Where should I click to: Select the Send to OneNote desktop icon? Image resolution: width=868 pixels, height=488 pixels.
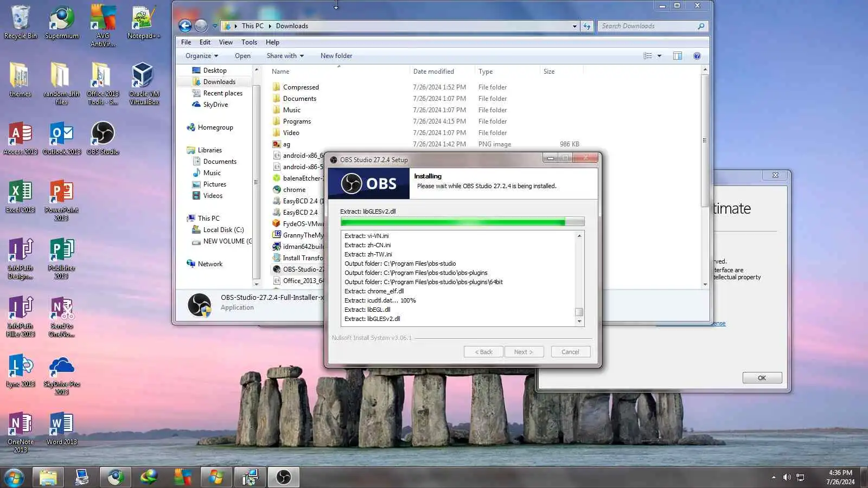[62, 317]
